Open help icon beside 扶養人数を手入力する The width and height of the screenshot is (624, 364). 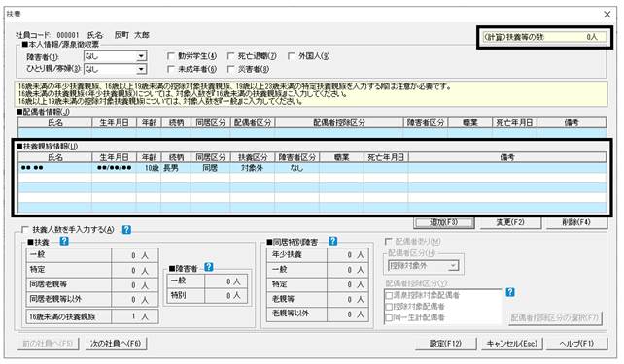coord(126,229)
